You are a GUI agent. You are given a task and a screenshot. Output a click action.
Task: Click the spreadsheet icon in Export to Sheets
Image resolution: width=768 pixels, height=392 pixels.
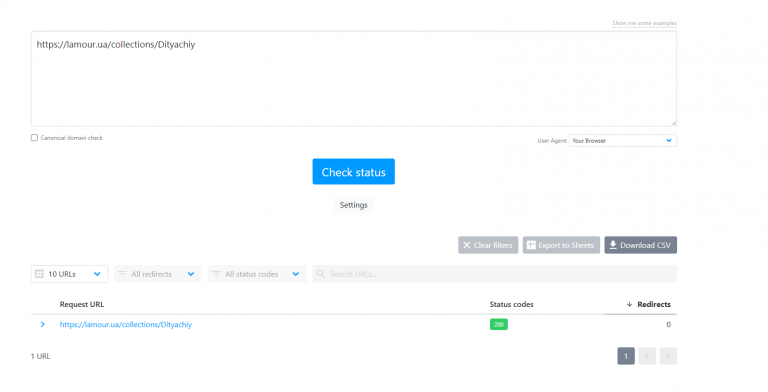tap(531, 245)
